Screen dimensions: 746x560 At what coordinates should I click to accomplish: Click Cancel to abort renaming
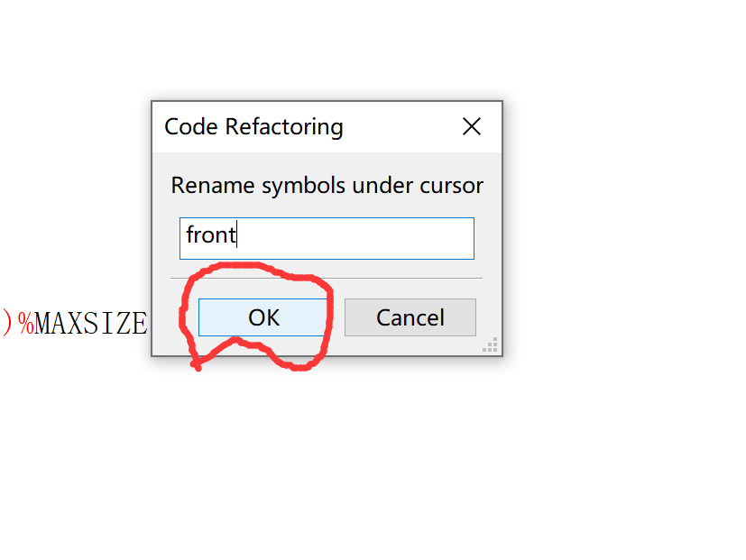(x=410, y=317)
